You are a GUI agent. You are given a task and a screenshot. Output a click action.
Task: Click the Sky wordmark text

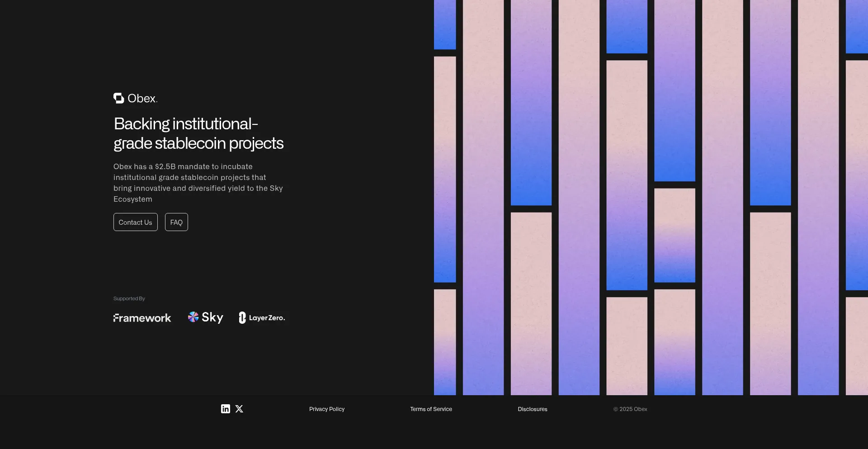(212, 317)
